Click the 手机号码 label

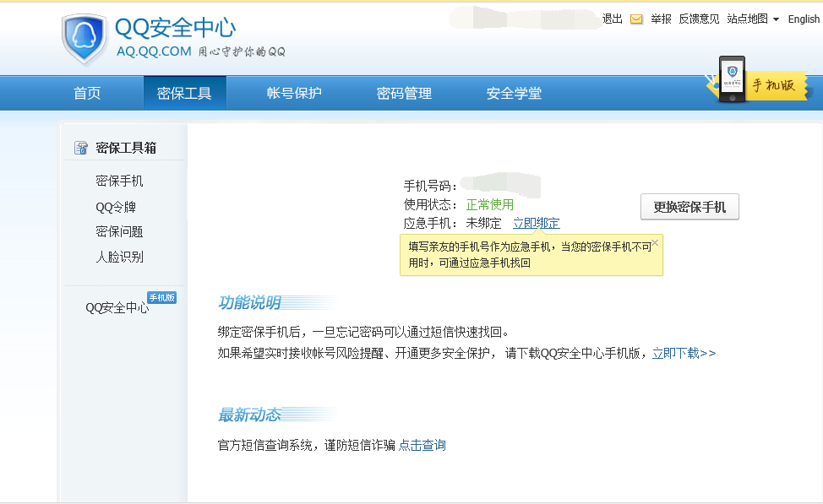[x=430, y=187]
